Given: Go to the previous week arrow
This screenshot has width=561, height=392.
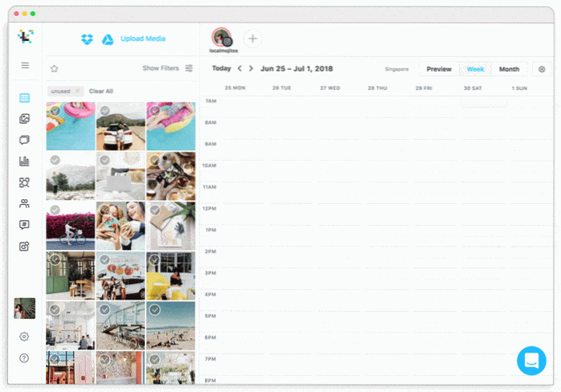Looking at the screenshot, I should pyautogui.click(x=240, y=69).
